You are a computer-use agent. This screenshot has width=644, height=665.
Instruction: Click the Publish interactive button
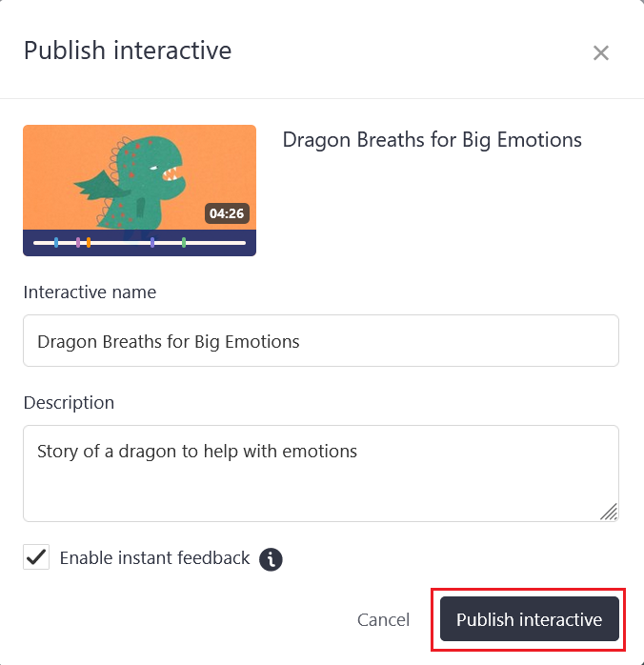coord(529,618)
